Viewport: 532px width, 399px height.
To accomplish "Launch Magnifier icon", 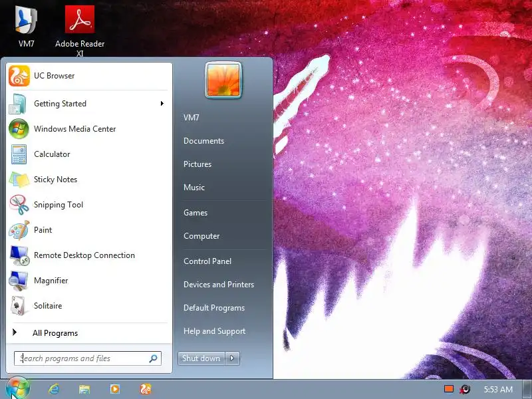I will [x=19, y=281].
